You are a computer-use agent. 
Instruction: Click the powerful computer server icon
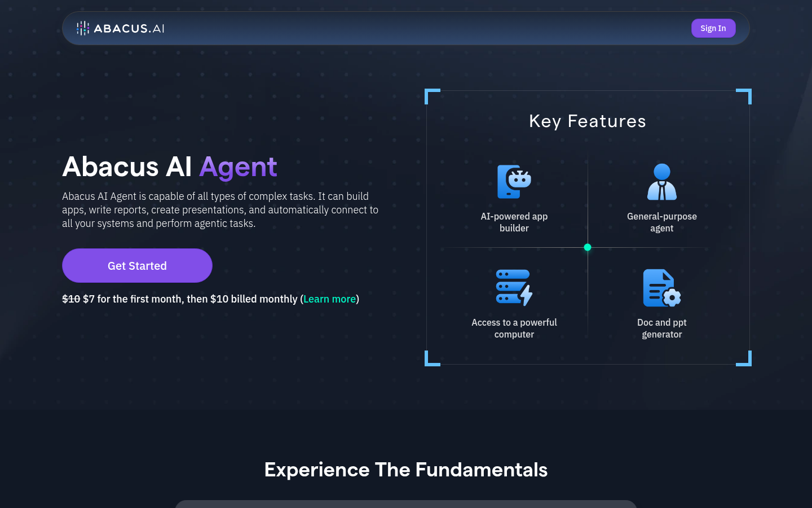tap(514, 288)
